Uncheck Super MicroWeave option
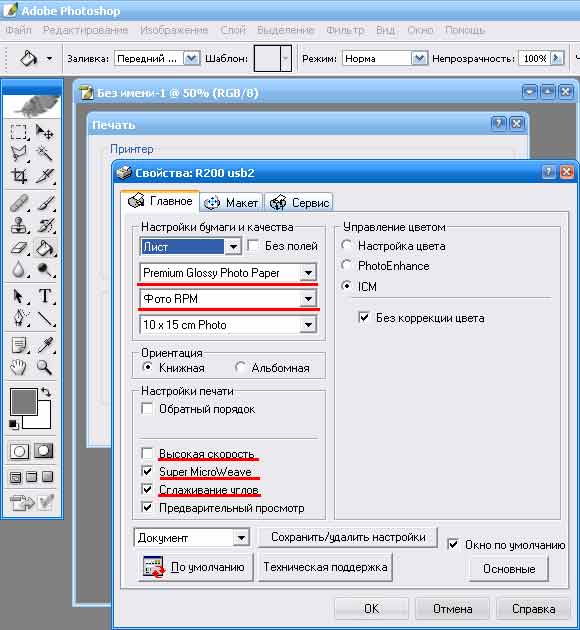The image size is (580, 630). click(x=147, y=471)
